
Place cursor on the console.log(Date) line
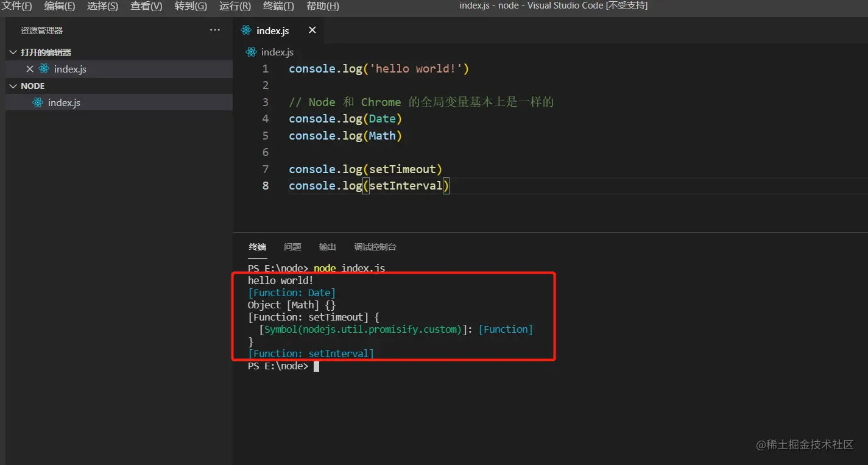pos(345,119)
